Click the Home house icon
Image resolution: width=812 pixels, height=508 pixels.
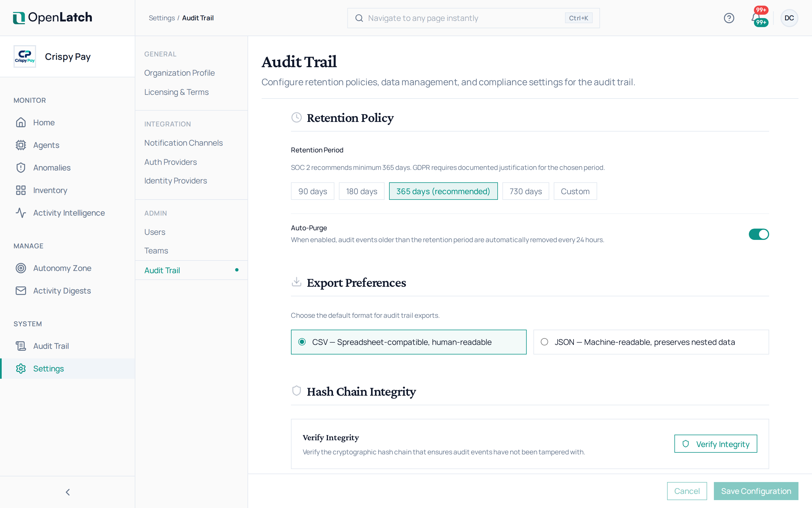(21, 122)
